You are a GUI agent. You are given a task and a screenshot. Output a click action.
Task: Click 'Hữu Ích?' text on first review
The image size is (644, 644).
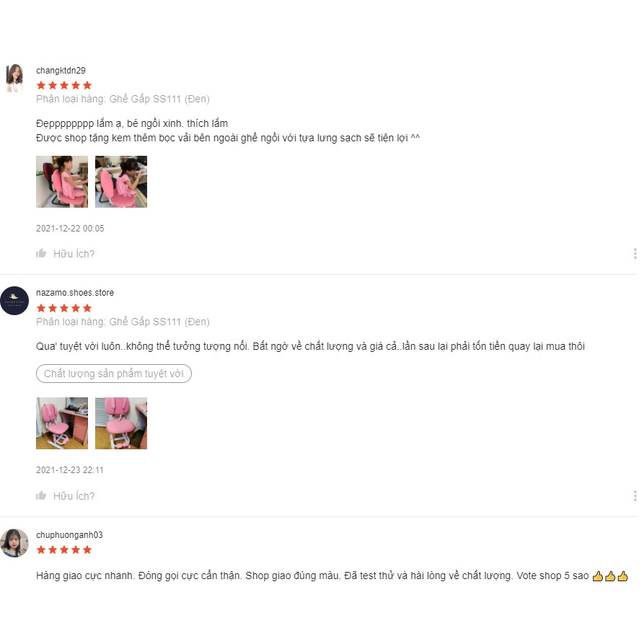(74, 254)
